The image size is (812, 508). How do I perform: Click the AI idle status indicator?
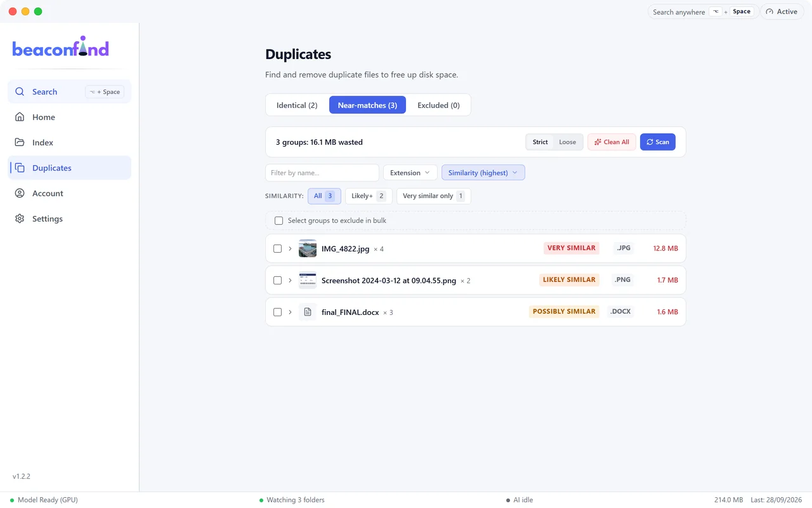[x=520, y=500]
